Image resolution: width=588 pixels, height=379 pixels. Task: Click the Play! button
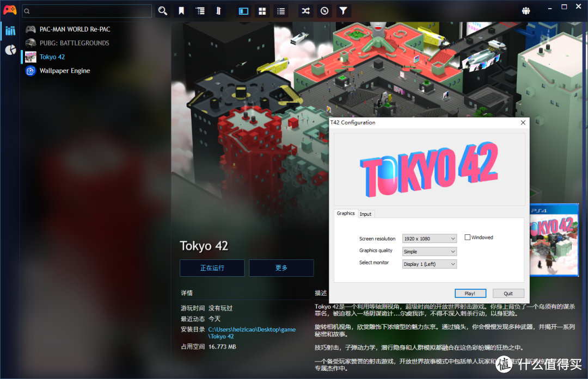[x=470, y=294]
